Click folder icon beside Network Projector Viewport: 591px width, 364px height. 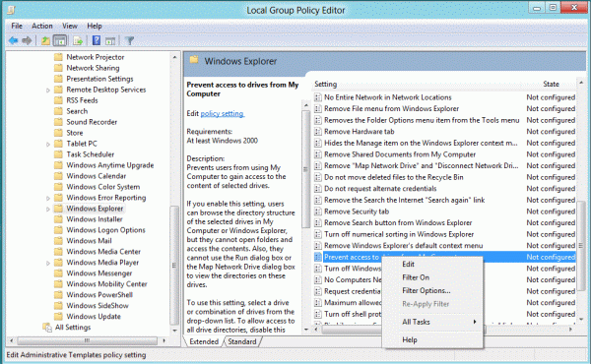pyautogui.click(x=58, y=57)
